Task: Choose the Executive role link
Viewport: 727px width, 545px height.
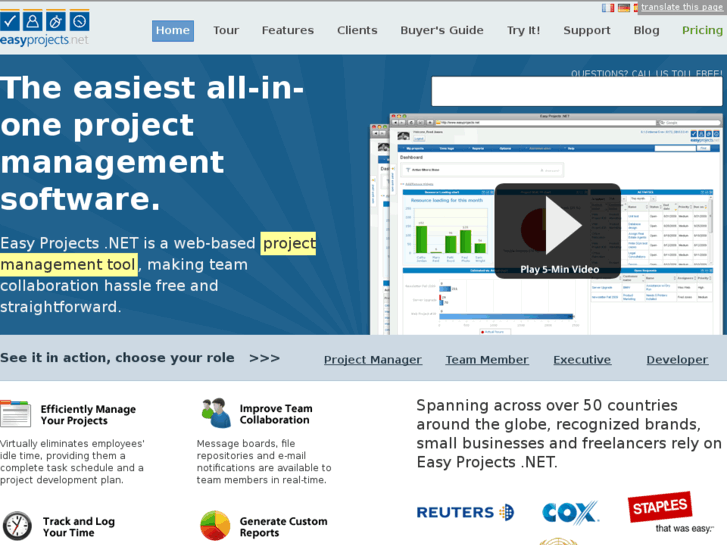Action: click(x=582, y=359)
